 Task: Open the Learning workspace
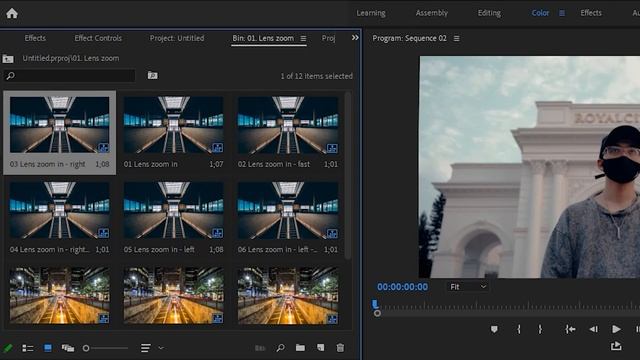[x=371, y=13]
